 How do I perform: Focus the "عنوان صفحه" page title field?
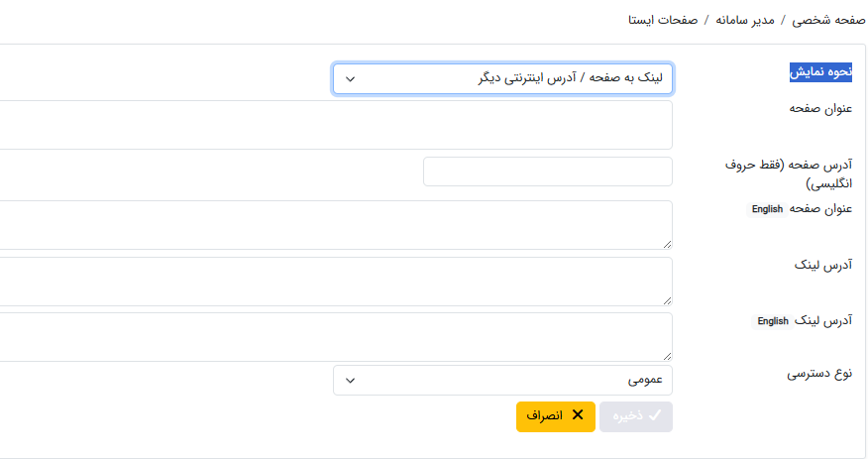[x=337, y=125]
